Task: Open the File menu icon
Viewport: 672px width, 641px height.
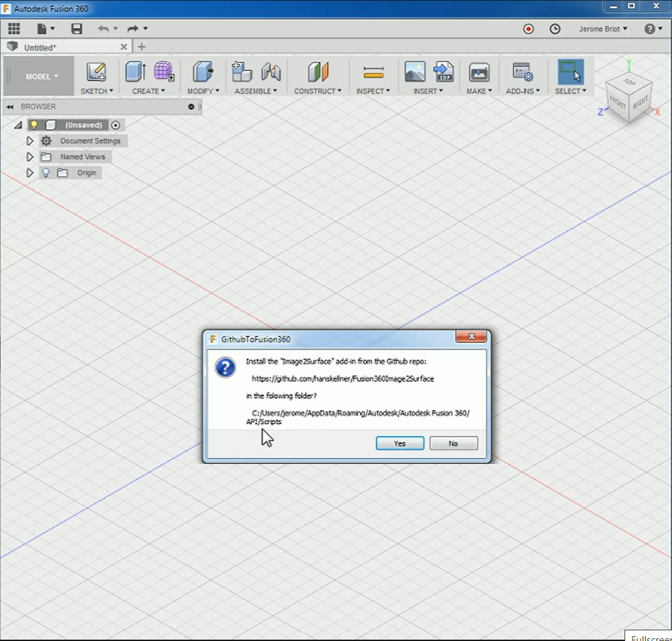Action: pyautogui.click(x=41, y=29)
